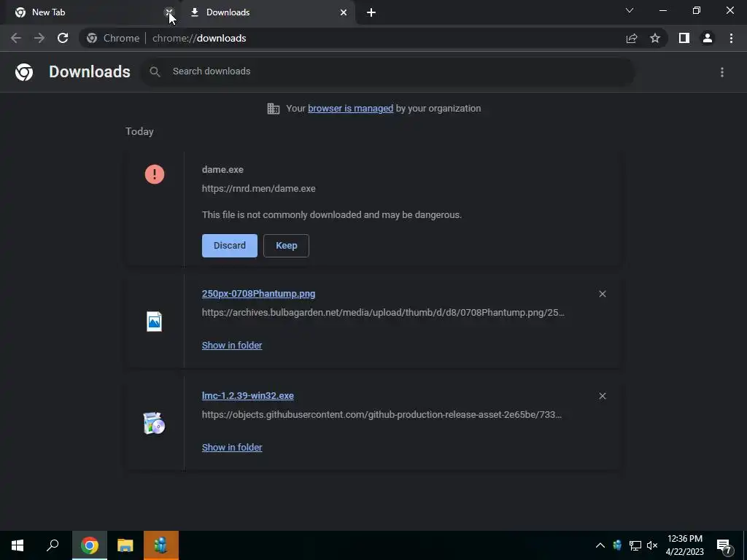Open File Explorer from taskbar
747x560 pixels.
[125, 545]
